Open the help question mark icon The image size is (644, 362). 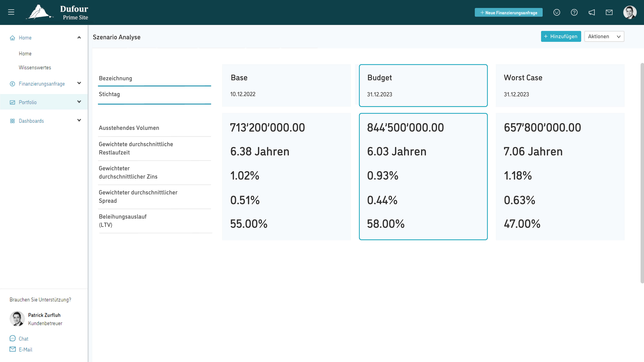click(x=574, y=12)
